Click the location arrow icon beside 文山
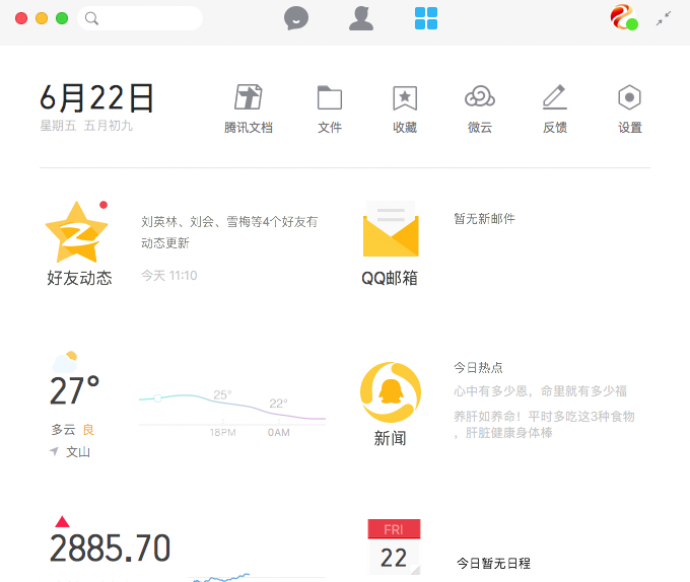 54,451
